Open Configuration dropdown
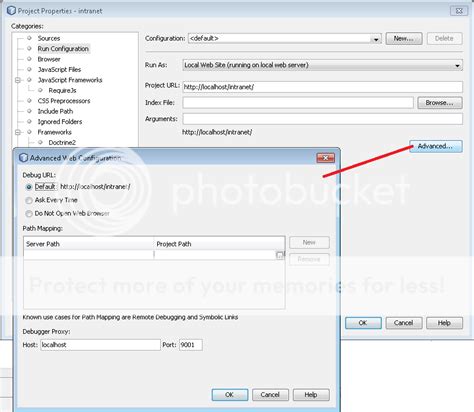Viewport: 474px width, 412px height. point(285,39)
